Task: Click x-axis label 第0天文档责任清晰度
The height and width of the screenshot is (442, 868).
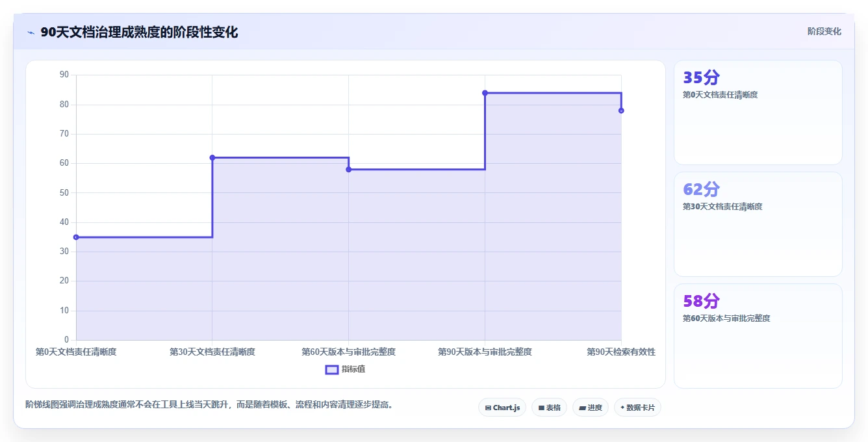Action: coord(76,352)
